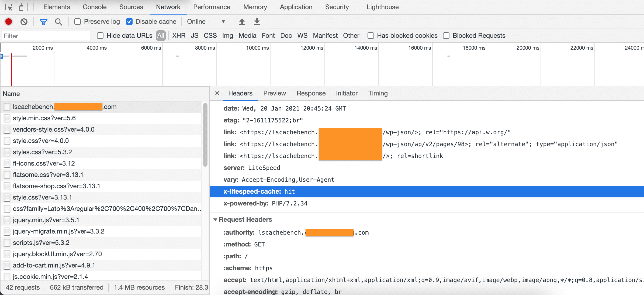
Task: Toggle the device toolbar icon
Action: tap(23, 7)
